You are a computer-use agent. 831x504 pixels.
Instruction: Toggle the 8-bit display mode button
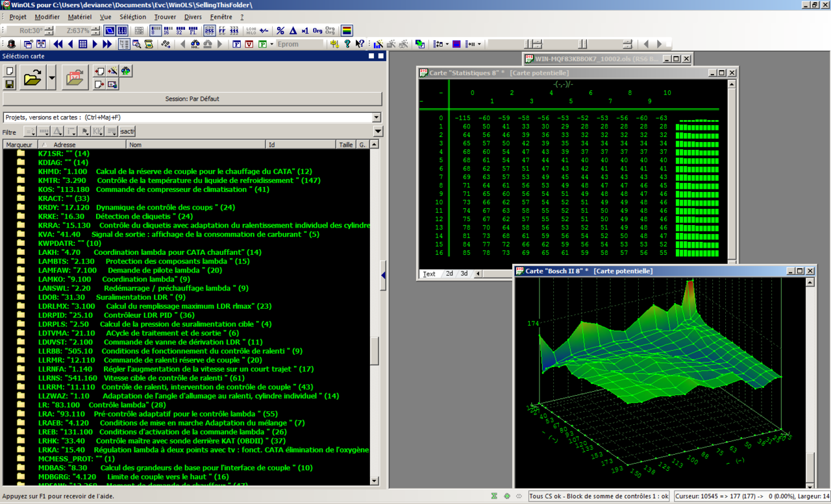point(156,30)
